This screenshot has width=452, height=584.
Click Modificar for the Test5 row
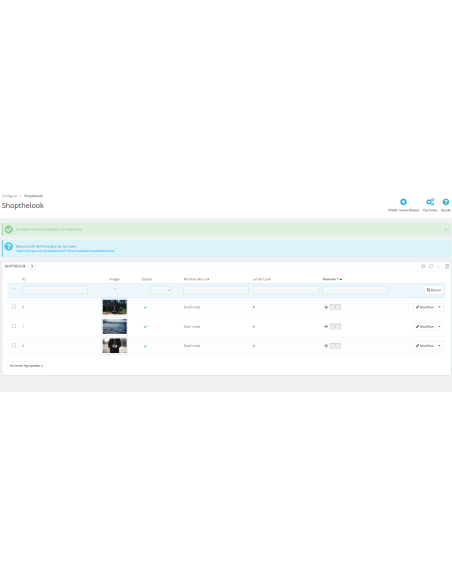425,307
